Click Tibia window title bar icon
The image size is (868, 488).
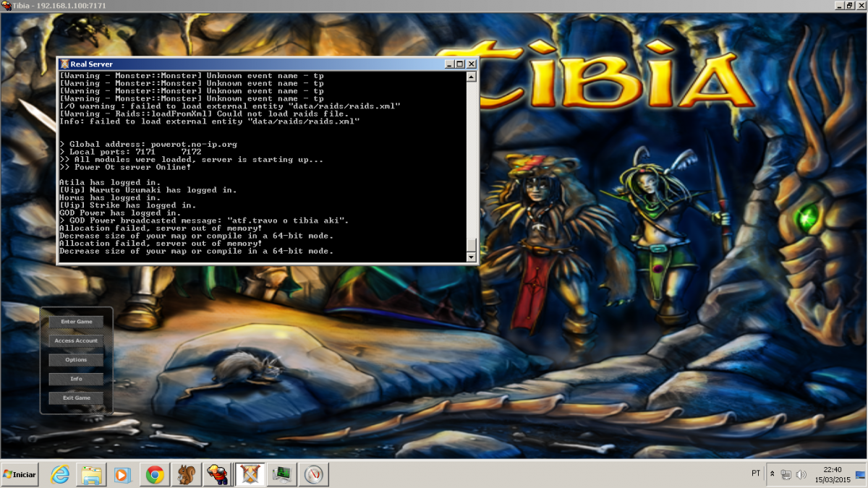(x=7, y=7)
